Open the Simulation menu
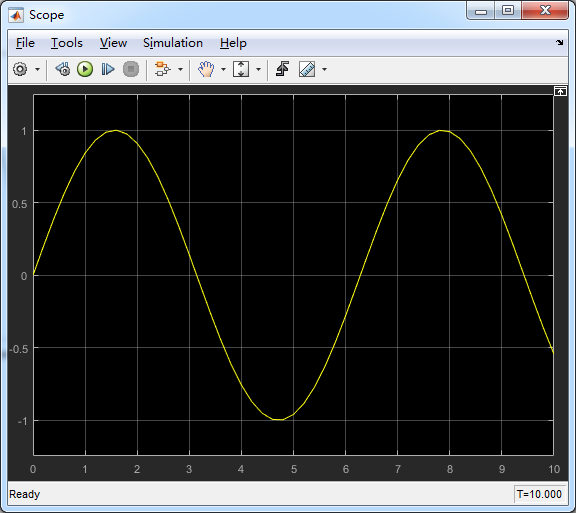Image resolution: width=576 pixels, height=513 pixels. [x=173, y=43]
